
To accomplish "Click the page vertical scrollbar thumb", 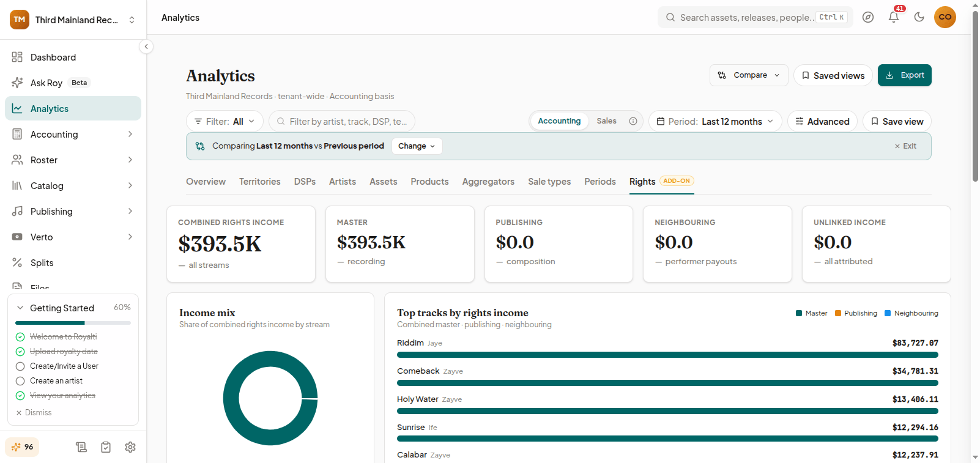I will [975, 96].
